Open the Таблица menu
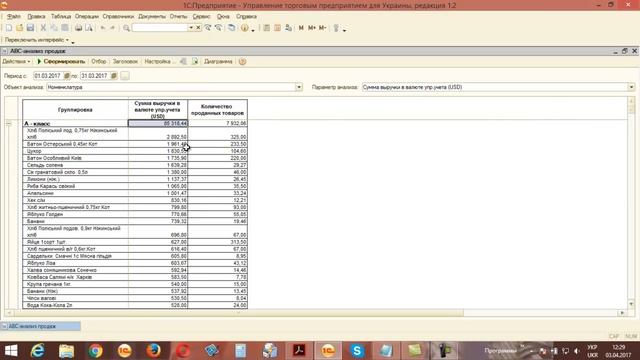 61,16
